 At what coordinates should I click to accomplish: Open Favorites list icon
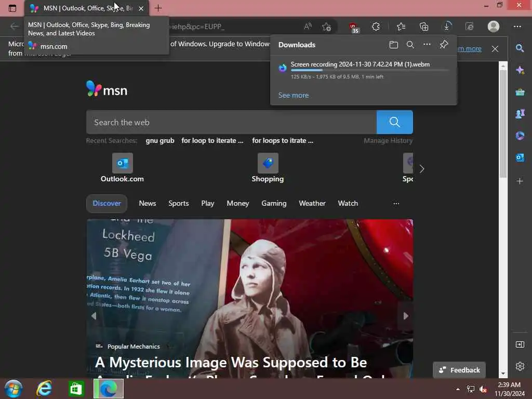(401, 26)
